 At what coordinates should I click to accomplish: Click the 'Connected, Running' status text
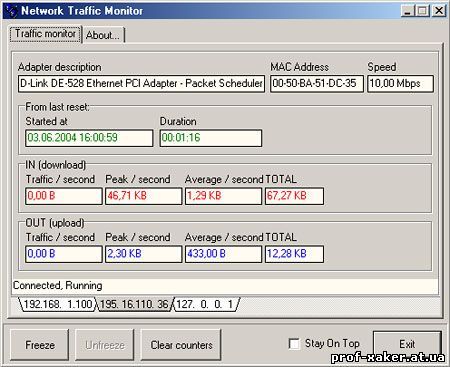[58, 286]
